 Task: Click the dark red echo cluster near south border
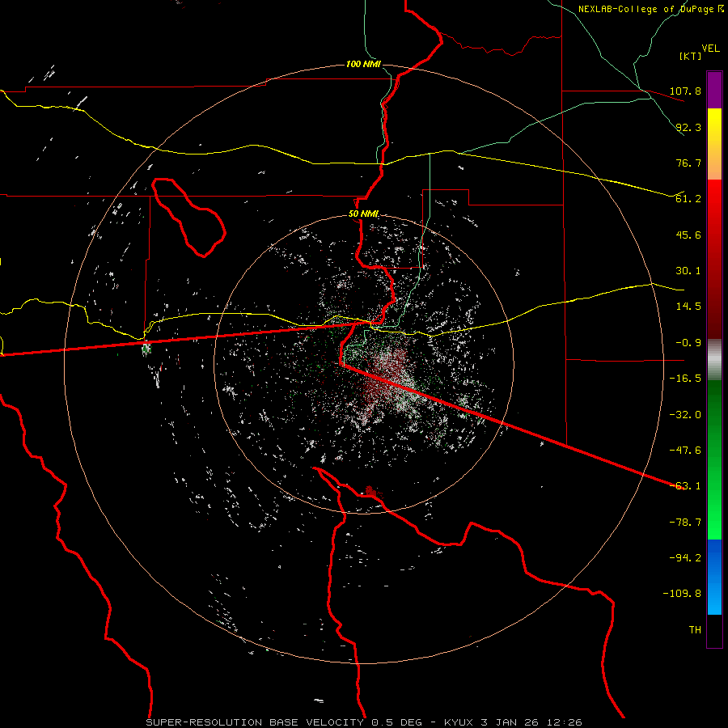[370, 491]
